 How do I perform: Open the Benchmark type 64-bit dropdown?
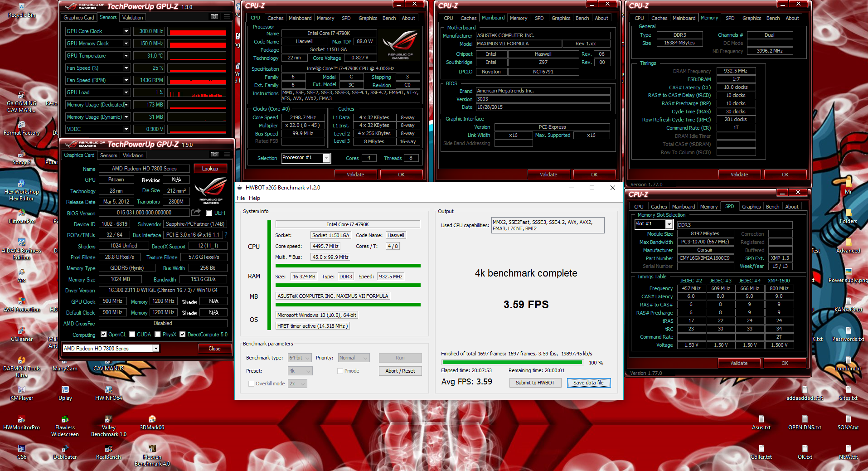click(300, 358)
